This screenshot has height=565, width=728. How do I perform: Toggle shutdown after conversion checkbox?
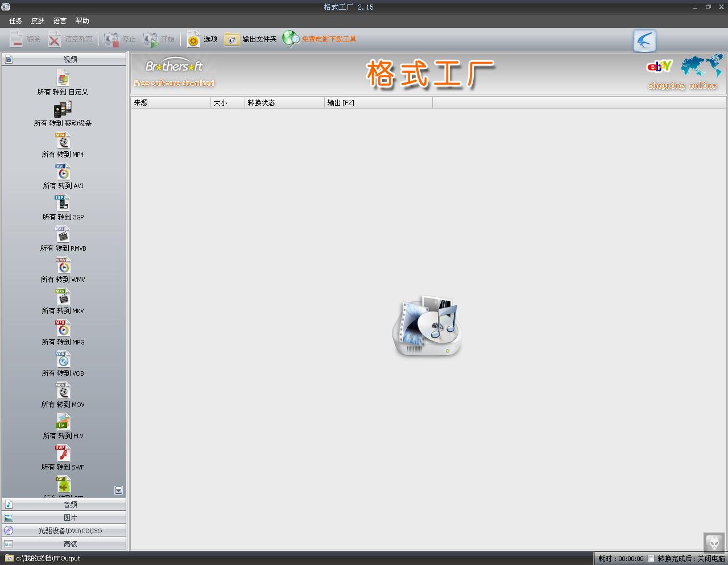(x=651, y=559)
